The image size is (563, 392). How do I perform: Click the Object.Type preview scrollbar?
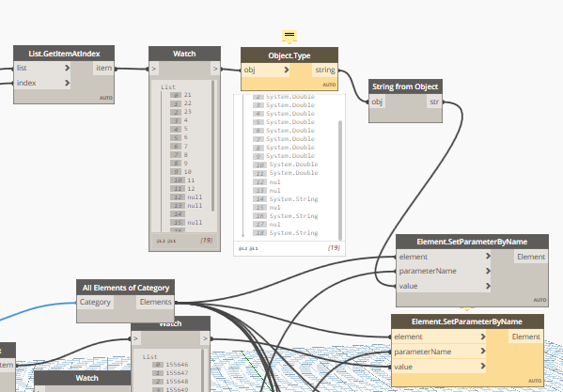click(x=340, y=180)
